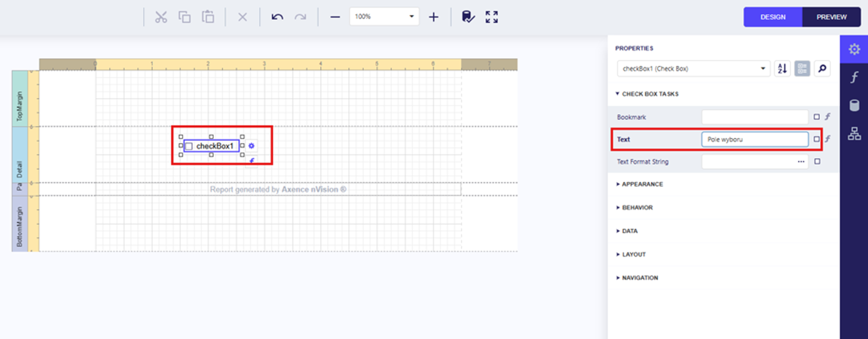Toggle full screen mode icon

(x=492, y=17)
